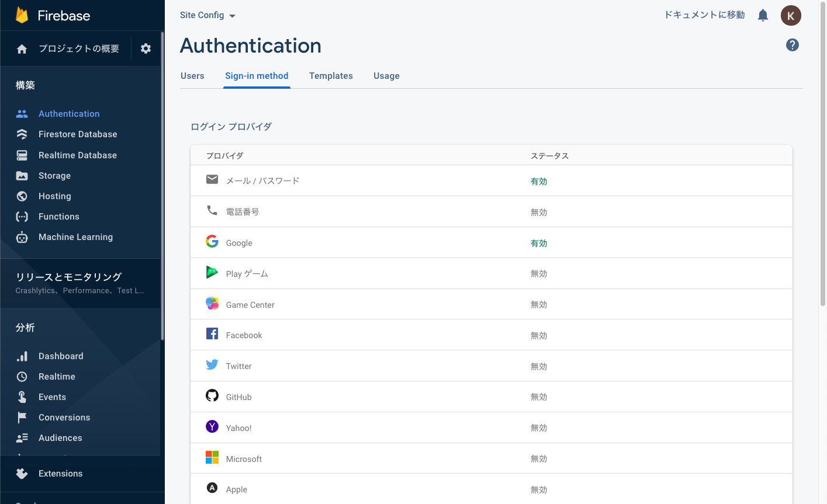Image resolution: width=827 pixels, height=504 pixels.
Task: Click the Facebook logo icon
Action: pos(212,333)
